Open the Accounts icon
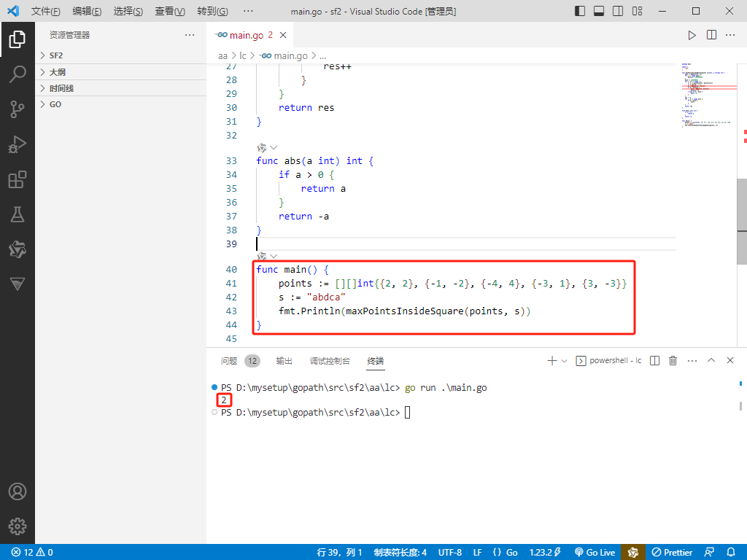Viewport: 747px width, 560px height. point(18,491)
